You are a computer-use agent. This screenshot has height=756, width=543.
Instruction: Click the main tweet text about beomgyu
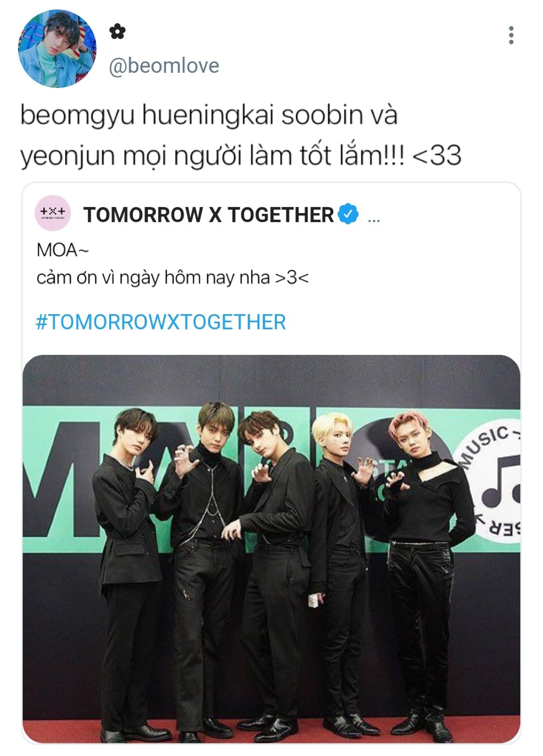pos(241,135)
